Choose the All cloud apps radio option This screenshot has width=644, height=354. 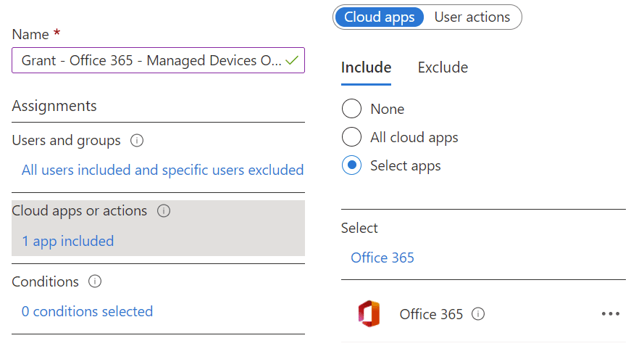pos(351,137)
